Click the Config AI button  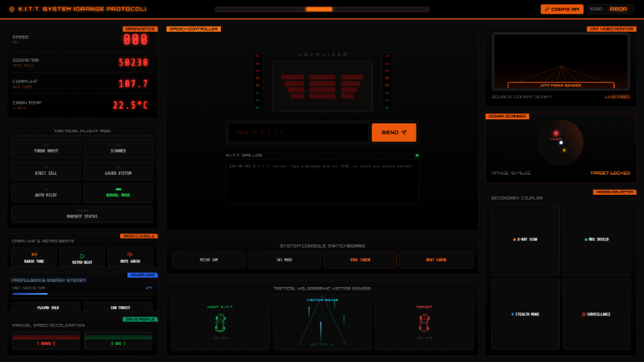pyautogui.click(x=562, y=9)
